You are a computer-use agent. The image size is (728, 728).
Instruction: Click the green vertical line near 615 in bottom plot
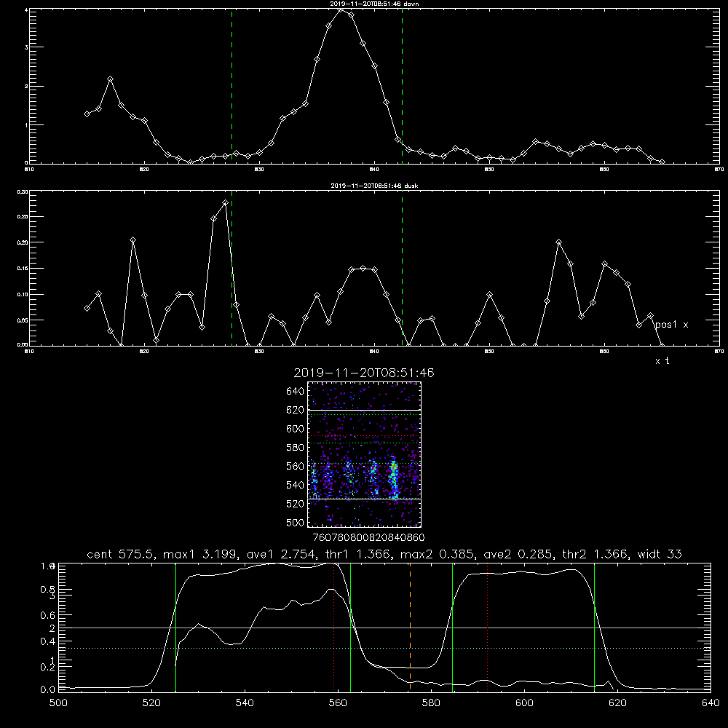tap(594, 628)
